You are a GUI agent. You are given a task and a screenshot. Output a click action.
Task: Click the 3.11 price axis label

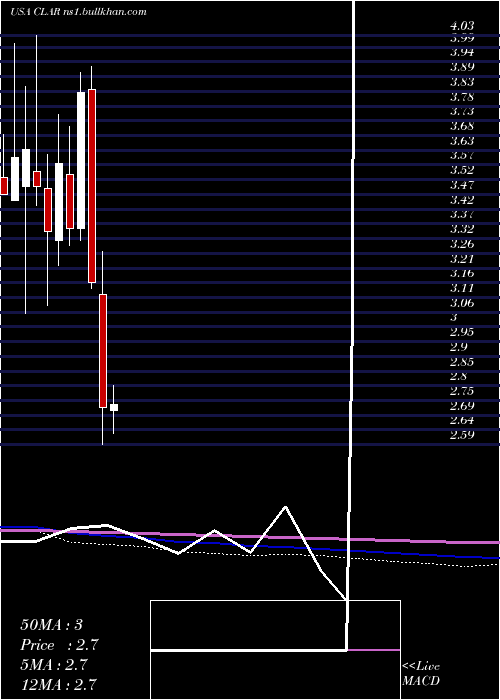click(462, 288)
